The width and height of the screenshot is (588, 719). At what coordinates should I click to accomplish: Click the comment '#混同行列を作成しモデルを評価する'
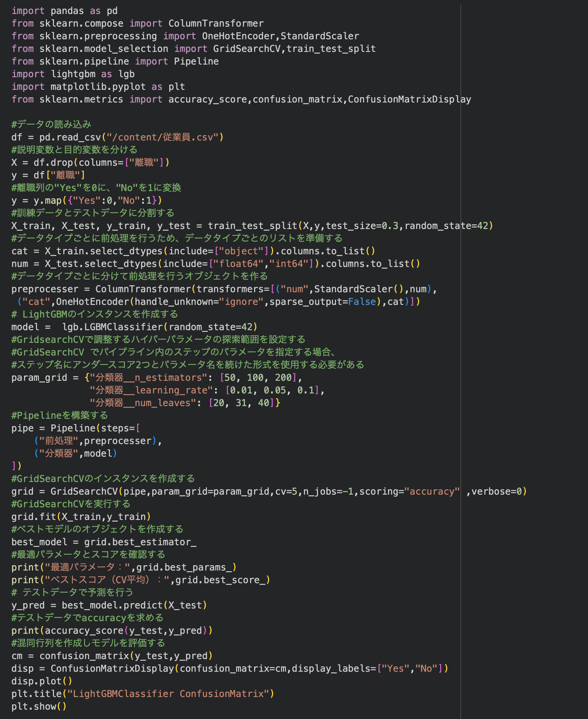[x=88, y=643]
